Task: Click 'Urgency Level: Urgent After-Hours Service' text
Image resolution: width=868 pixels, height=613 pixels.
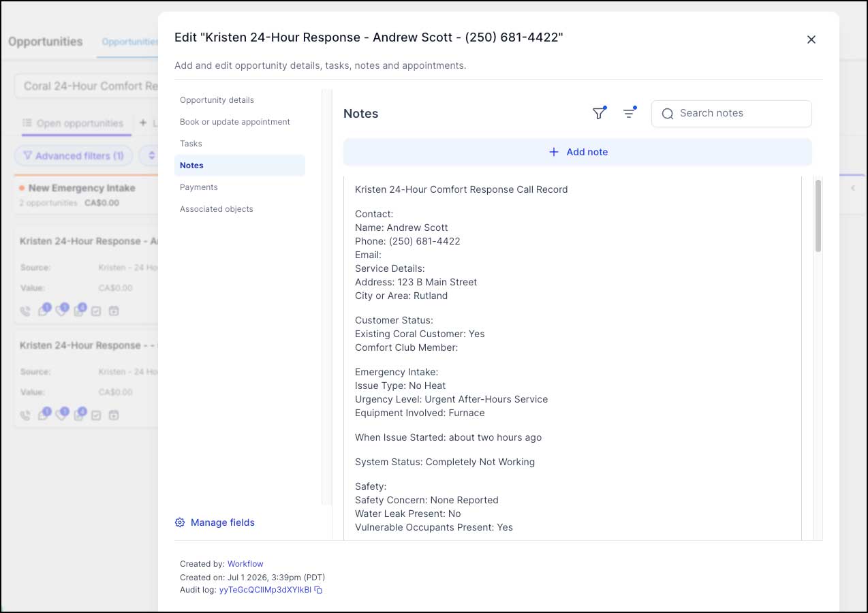Action: [451, 399]
